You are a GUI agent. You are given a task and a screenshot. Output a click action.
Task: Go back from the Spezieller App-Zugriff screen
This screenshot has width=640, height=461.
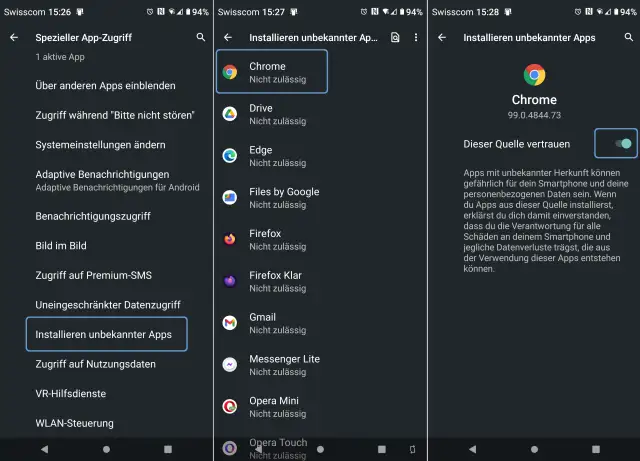click(x=14, y=37)
